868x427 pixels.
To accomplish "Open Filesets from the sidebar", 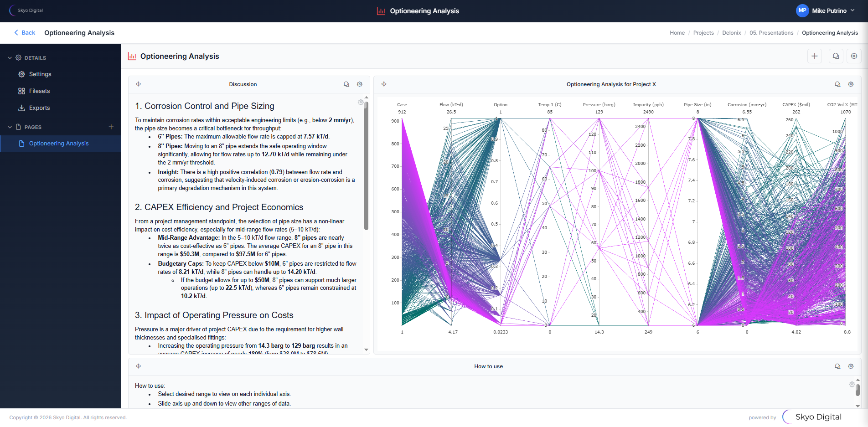I will pos(39,91).
